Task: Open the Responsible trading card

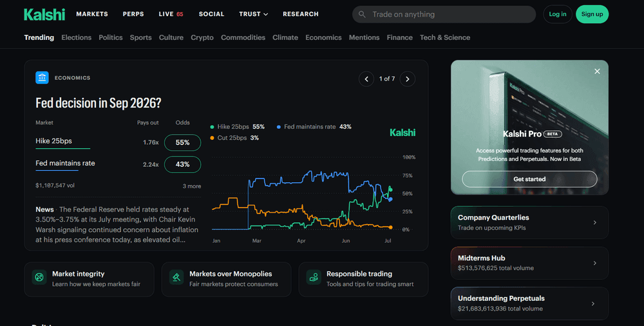Action: (x=363, y=280)
